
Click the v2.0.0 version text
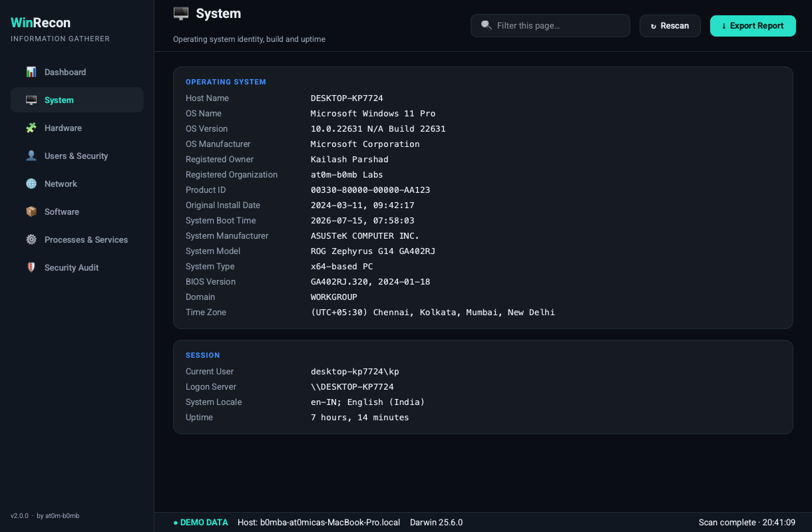[19, 516]
